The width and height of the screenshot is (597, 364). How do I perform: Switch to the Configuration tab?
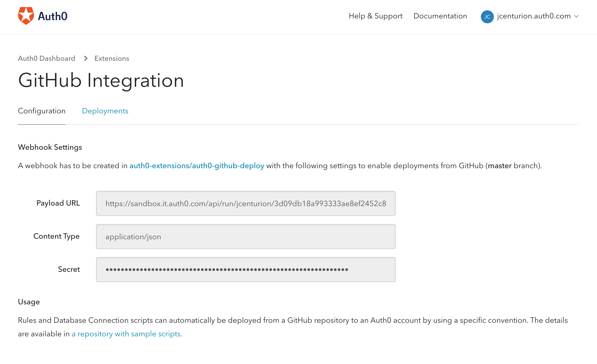pos(42,111)
